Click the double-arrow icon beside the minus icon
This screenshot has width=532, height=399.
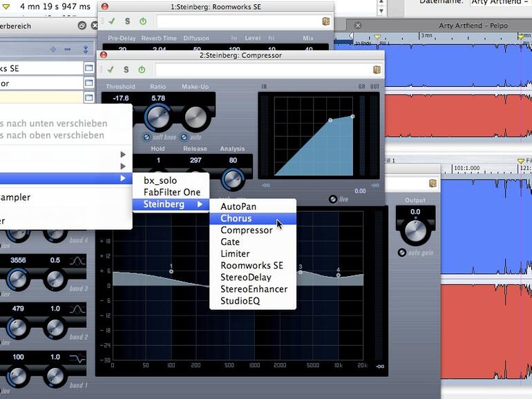(x=86, y=50)
